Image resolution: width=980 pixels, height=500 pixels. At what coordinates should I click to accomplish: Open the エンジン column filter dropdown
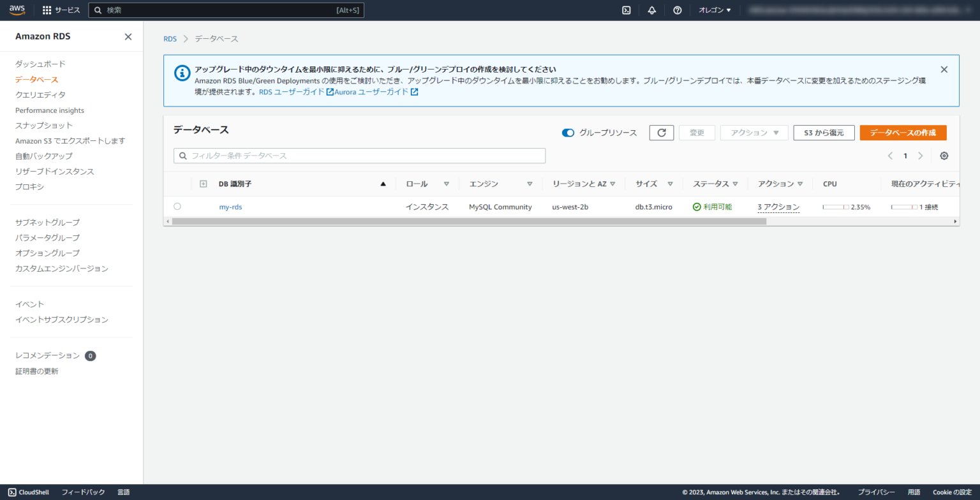point(530,183)
